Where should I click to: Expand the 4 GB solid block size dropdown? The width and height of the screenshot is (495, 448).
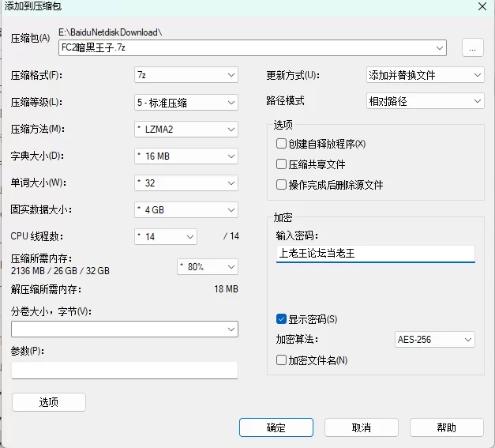point(186,210)
